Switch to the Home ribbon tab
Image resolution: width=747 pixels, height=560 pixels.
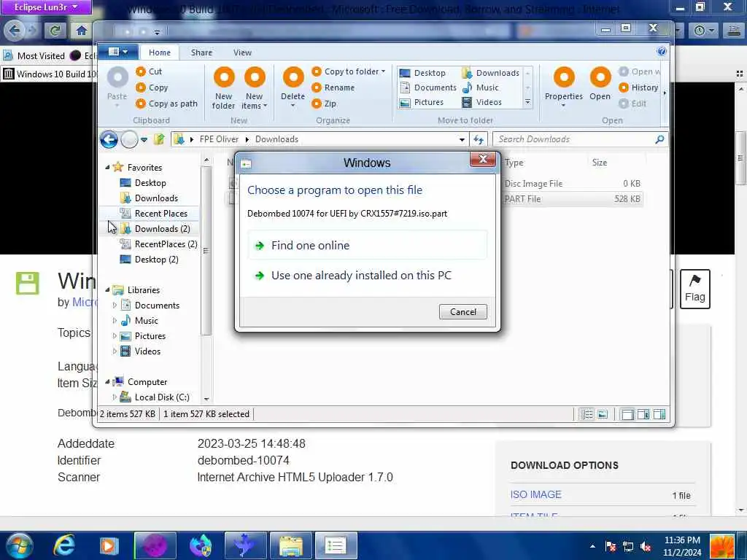160,52
